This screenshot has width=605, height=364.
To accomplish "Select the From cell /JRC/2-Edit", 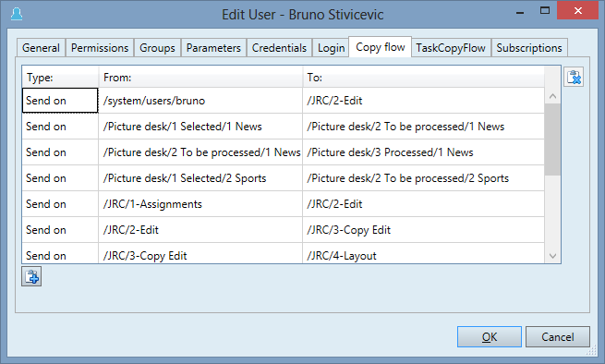I will click(x=200, y=230).
